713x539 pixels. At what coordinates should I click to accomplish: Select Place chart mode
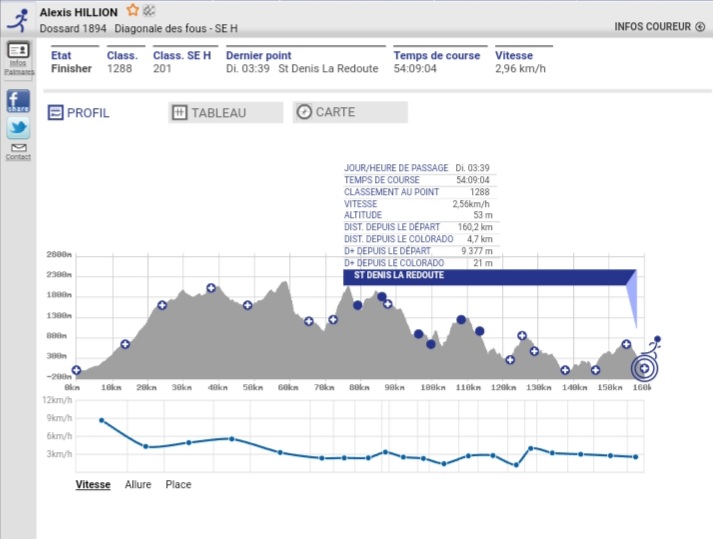tap(178, 484)
